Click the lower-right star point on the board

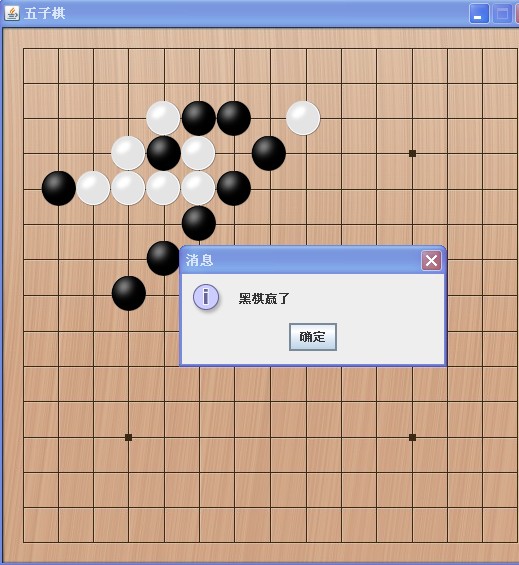(413, 437)
